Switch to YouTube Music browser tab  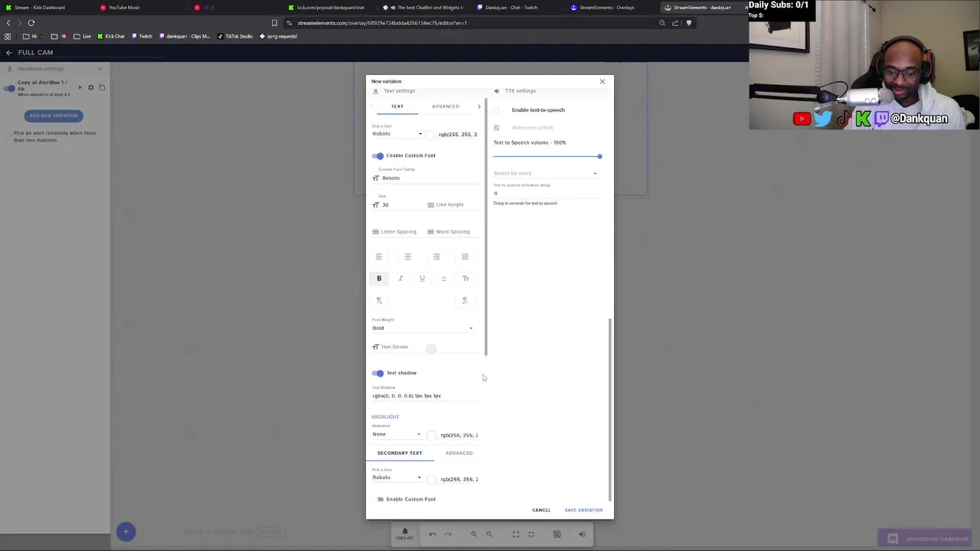[124, 8]
